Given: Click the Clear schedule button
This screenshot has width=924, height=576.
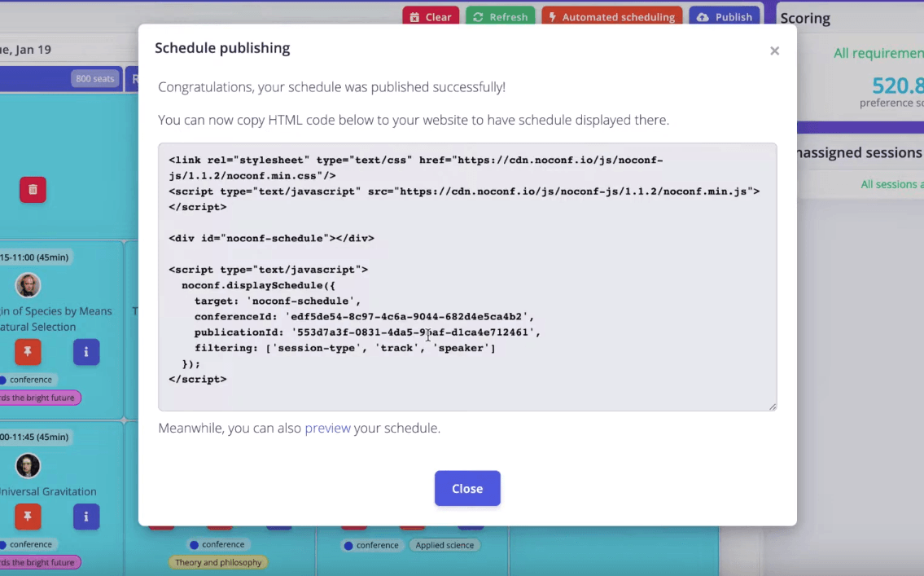Looking at the screenshot, I should (431, 16).
